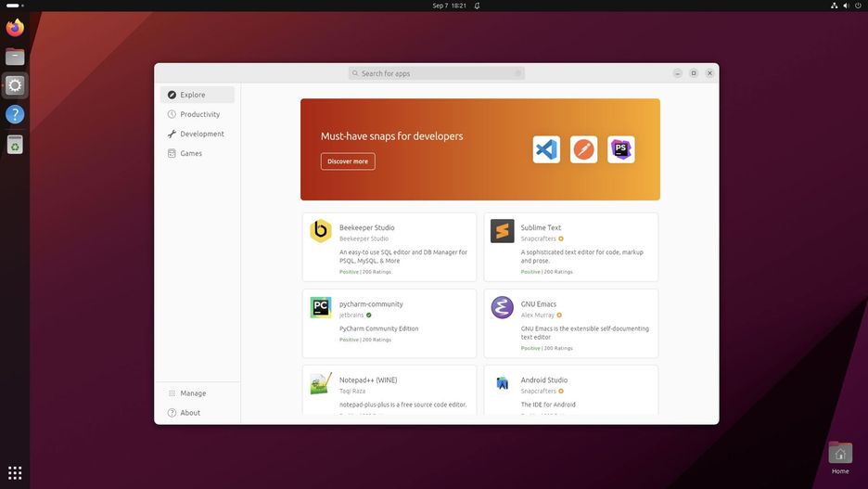Image resolution: width=868 pixels, height=489 pixels.
Task: Maximize the App Center window
Action: (694, 73)
